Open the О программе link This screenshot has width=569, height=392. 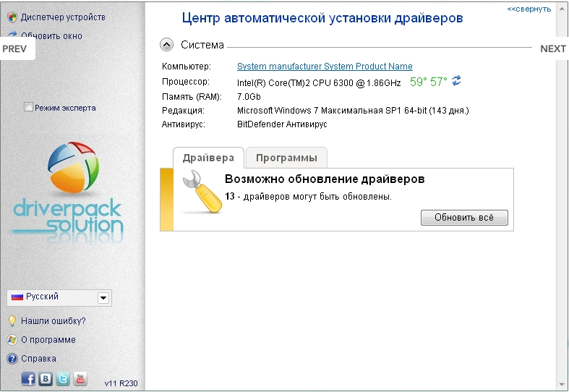48,340
